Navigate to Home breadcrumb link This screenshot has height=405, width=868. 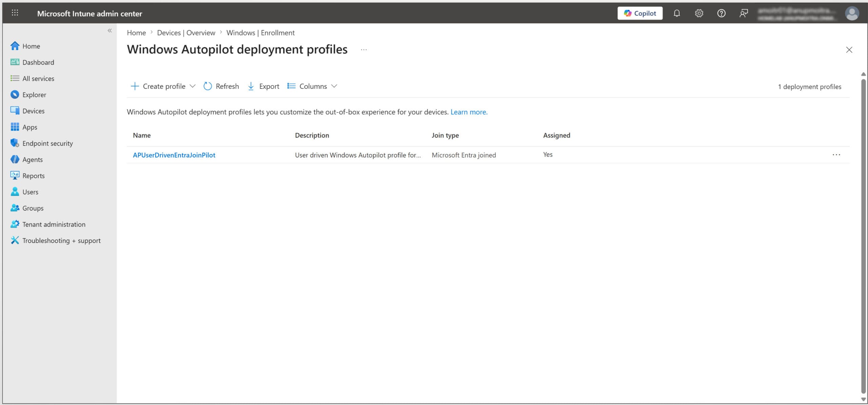(x=136, y=33)
